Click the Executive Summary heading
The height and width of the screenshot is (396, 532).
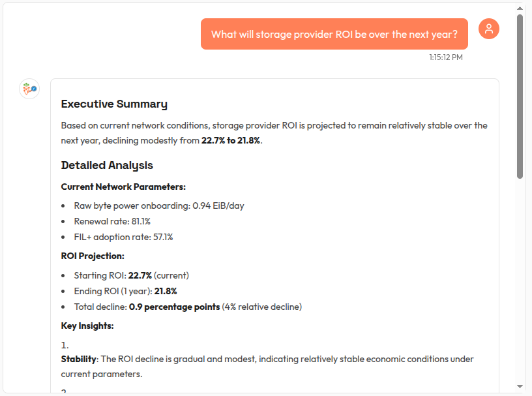coord(114,104)
